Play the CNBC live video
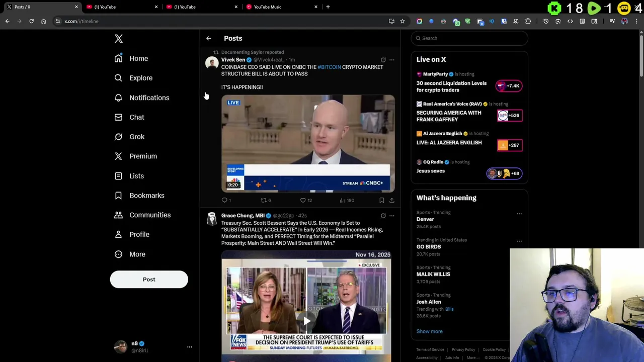644x362 pixels. pos(308,143)
